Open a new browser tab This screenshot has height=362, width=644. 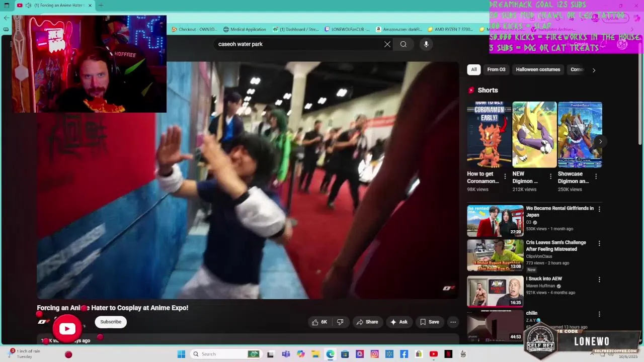point(101,6)
